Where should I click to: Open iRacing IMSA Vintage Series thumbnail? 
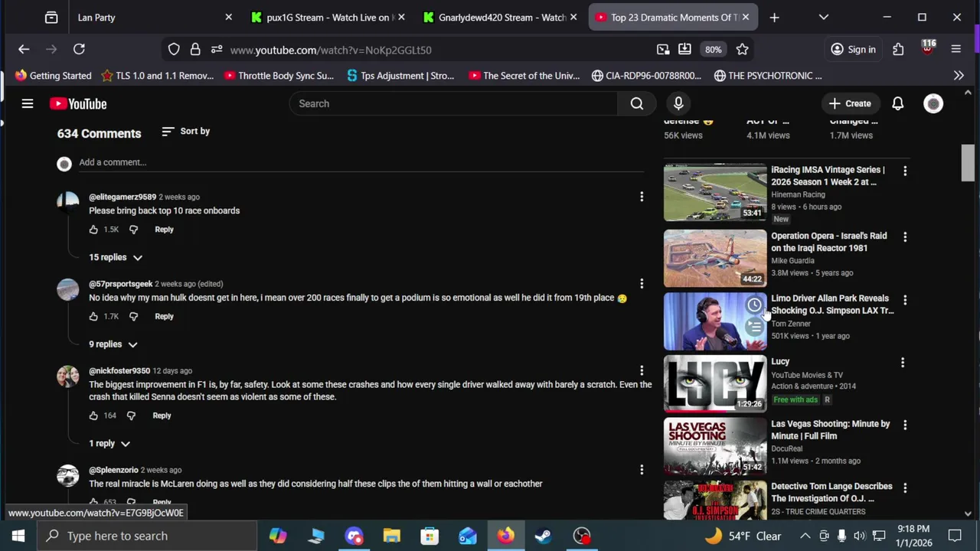(715, 192)
